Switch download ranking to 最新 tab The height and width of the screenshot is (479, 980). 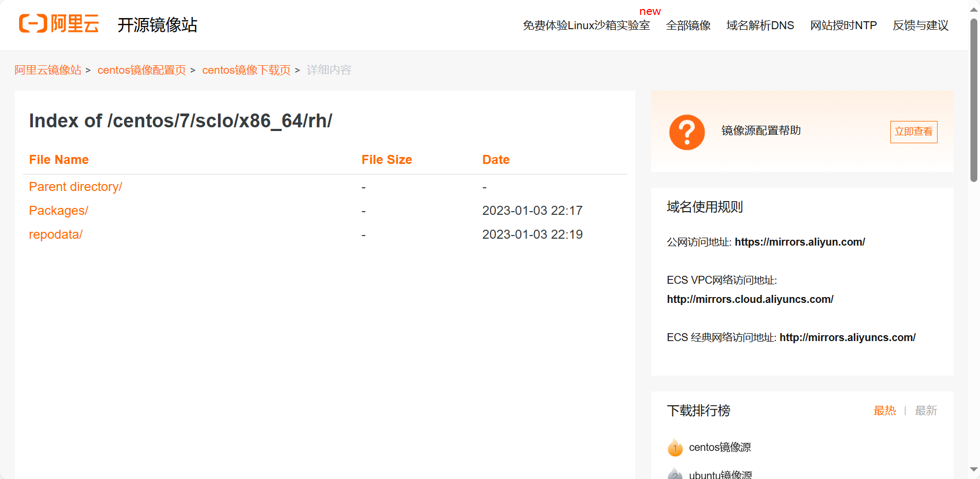[926, 411]
